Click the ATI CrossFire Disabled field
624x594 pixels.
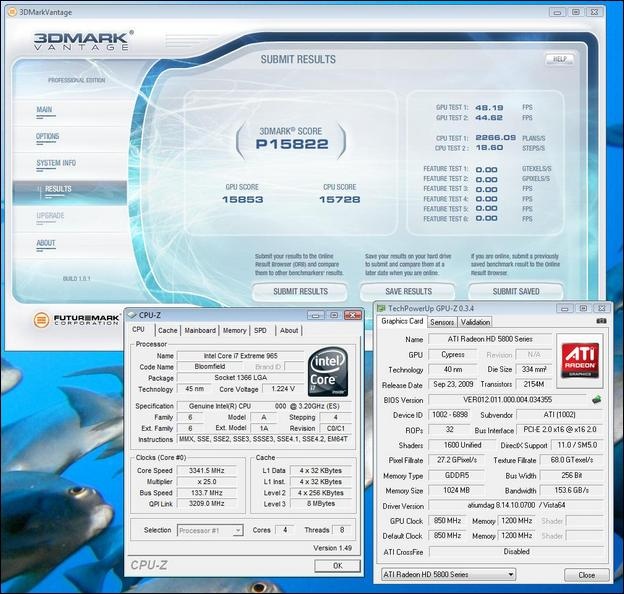click(x=516, y=551)
